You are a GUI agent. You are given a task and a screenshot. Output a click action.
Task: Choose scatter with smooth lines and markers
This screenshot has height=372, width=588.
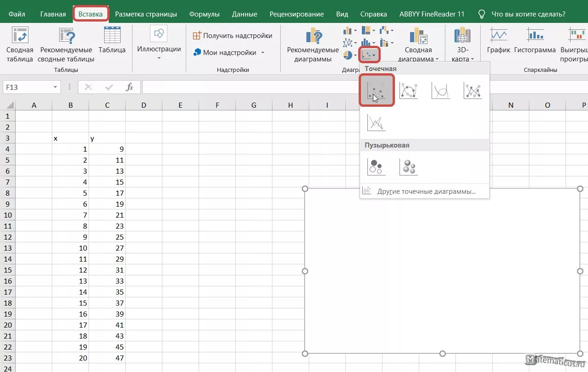408,90
